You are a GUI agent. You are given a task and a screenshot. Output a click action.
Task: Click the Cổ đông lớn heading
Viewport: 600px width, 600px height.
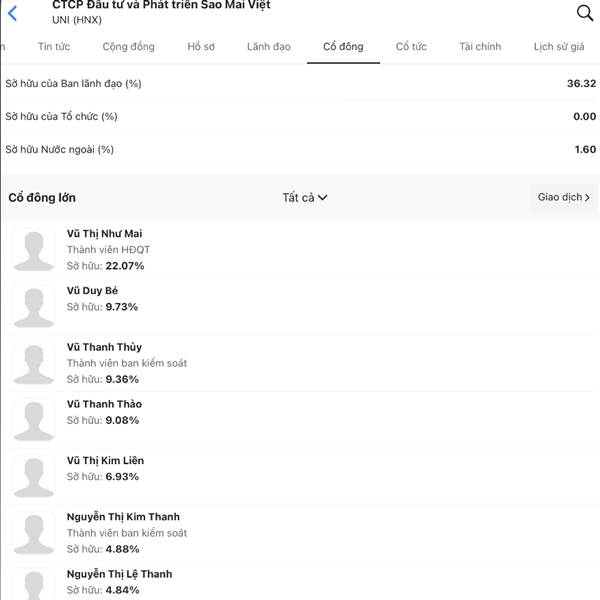click(x=42, y=197)
